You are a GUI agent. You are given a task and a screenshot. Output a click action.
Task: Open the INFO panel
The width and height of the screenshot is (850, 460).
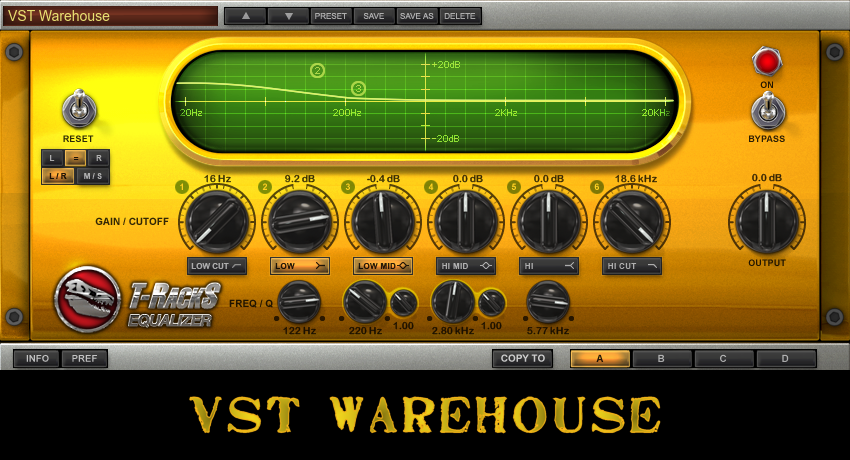[x=37, y=359]
